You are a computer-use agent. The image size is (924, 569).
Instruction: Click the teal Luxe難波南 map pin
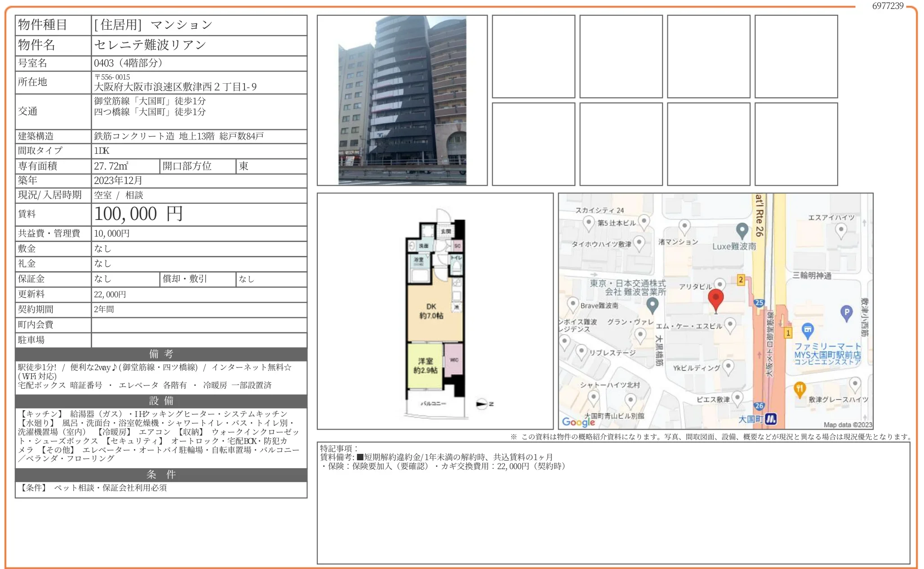click(742, 230)
